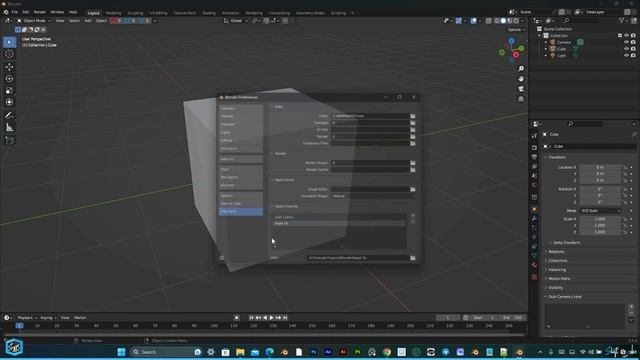The image size is (640, 360).
Task: Switch to the Shading workspace tab
Action: pos(209,13)
